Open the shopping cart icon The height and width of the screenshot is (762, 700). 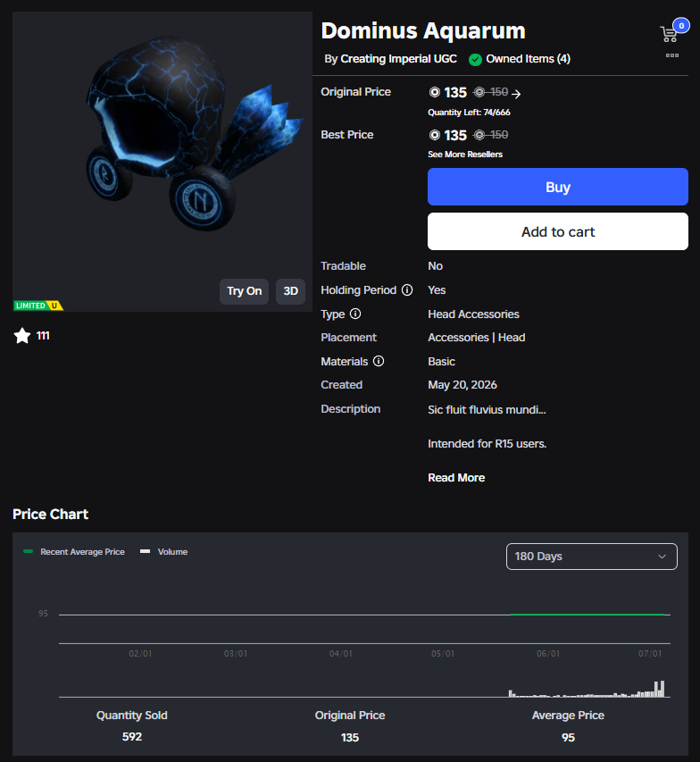click(669, 34)
